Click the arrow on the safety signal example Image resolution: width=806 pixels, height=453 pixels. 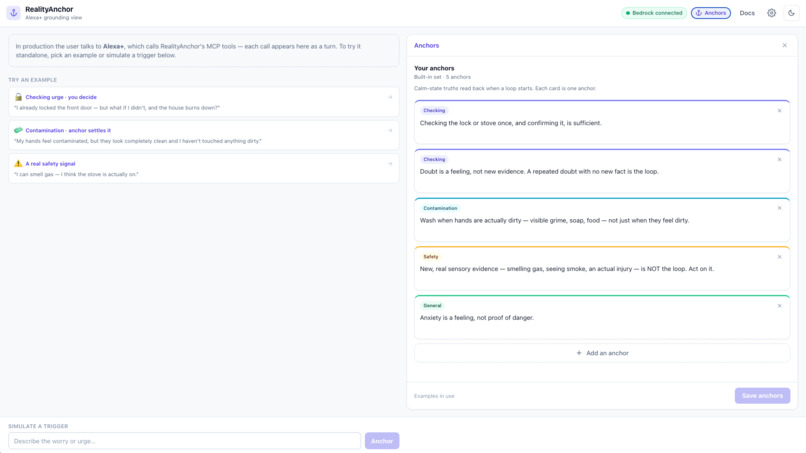pyautogui.click(x=390, y=164)
